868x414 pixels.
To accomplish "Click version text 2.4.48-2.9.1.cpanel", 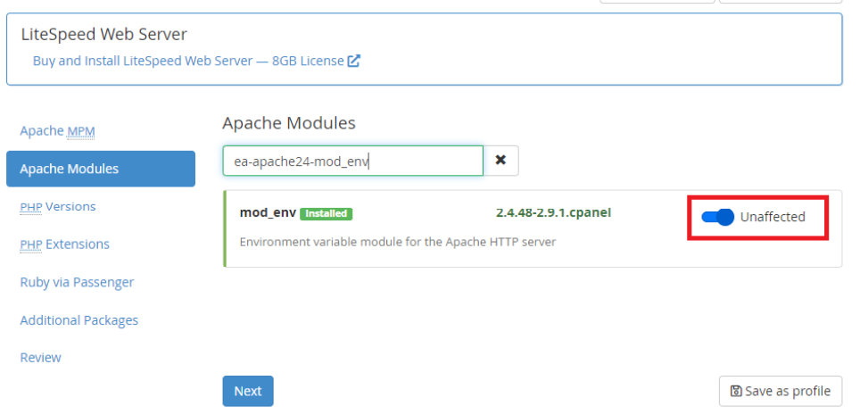I will click(x=554, y=212).
